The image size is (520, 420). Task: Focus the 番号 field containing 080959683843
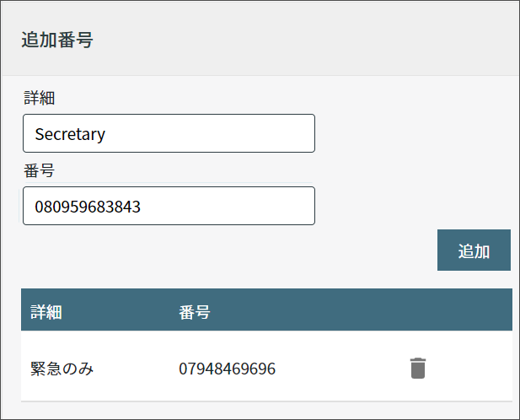click(169, 206)
